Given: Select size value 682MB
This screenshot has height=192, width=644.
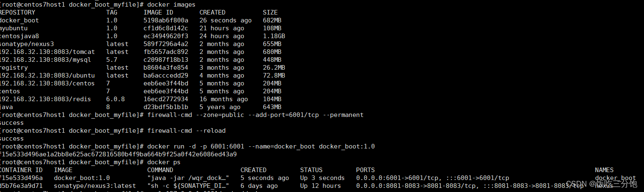Looking at the screenshot, I should pyautogui.click(x=272, y=20).
